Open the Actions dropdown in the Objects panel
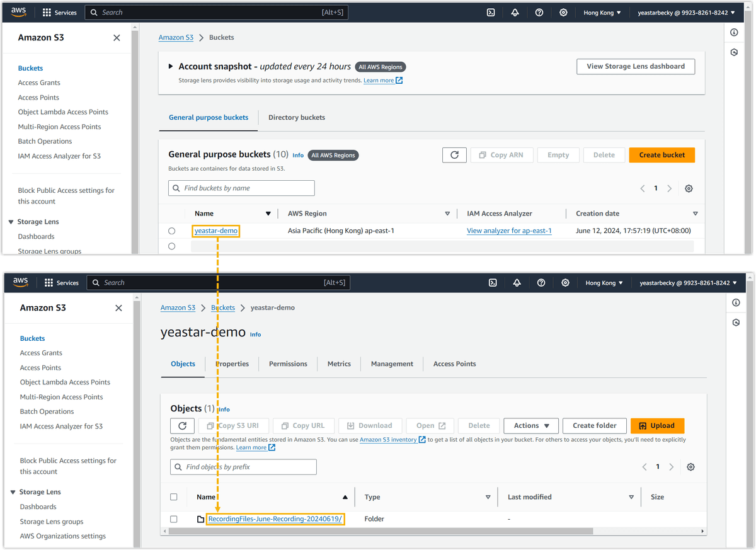This screenshot has width=756, height=550. click(x=530, y=425)
